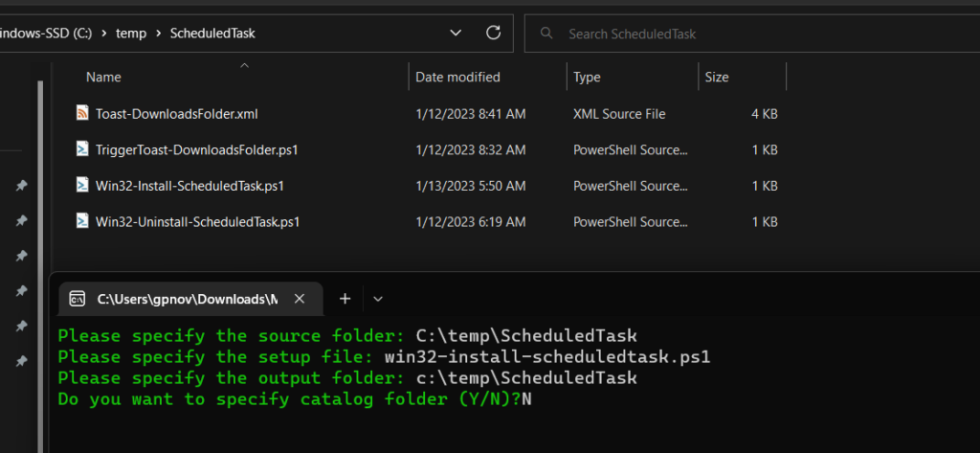The image size is (980, 453).
Task: Click the Win32-Uninstall-ScheduledTask.ps1 file icon
Action: click(82, 221)
